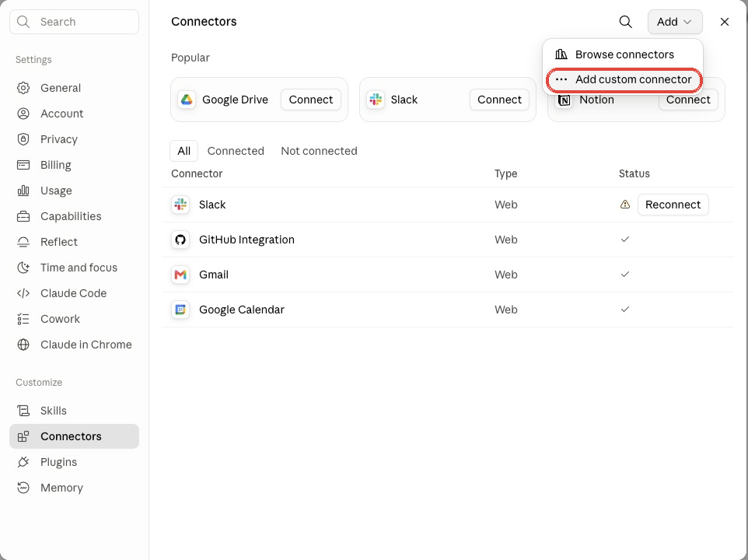Image resolution: width=748 pixels, height=560 pixels.
Task: Click the Claude in Chrome globe icon
Action: (x=23, y=345)
